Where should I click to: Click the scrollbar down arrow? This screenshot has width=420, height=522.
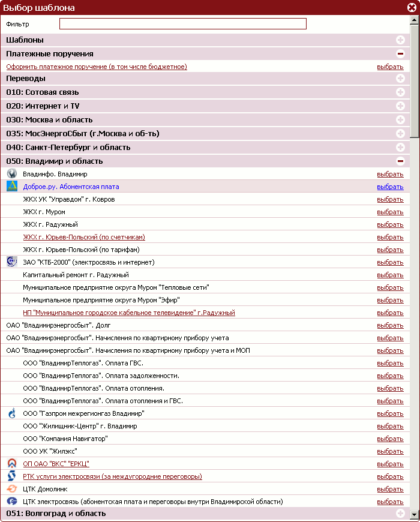click(415, 514)
